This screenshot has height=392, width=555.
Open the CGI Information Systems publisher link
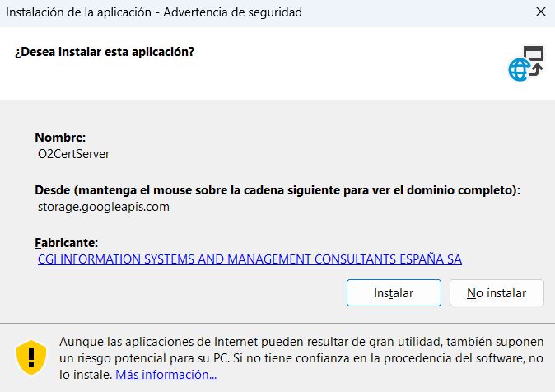(x=250, y=259)
